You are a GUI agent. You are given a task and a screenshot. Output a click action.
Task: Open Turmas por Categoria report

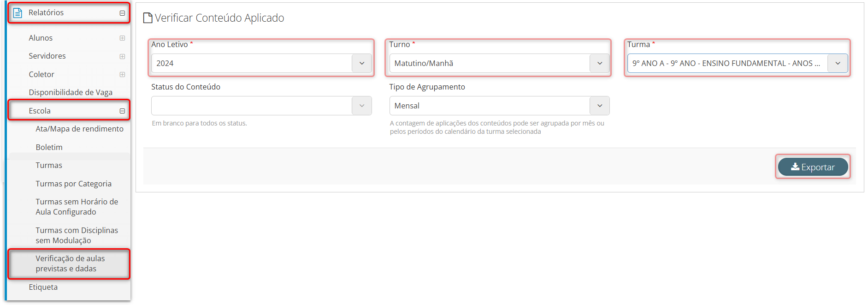[73, 184]
